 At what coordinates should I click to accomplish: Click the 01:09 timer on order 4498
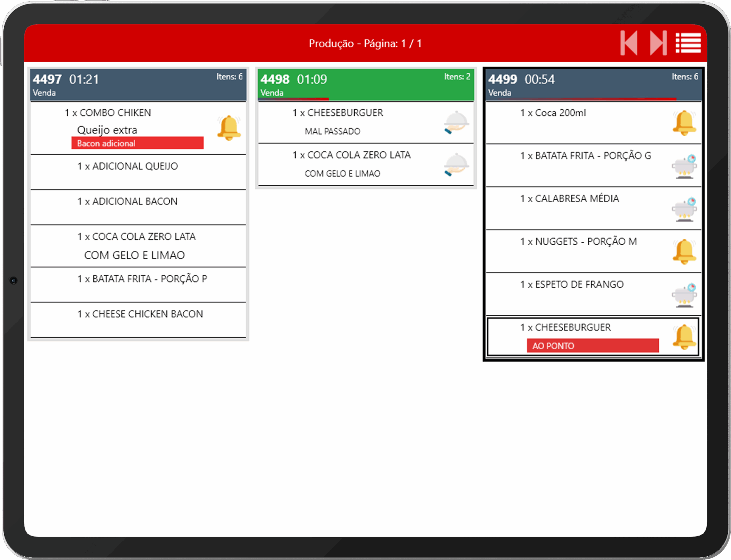point(312,79)
